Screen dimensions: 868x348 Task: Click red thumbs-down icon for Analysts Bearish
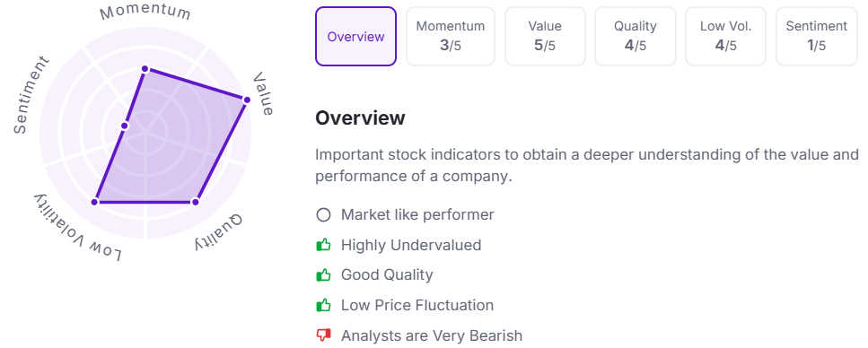[x=323, y=335]
